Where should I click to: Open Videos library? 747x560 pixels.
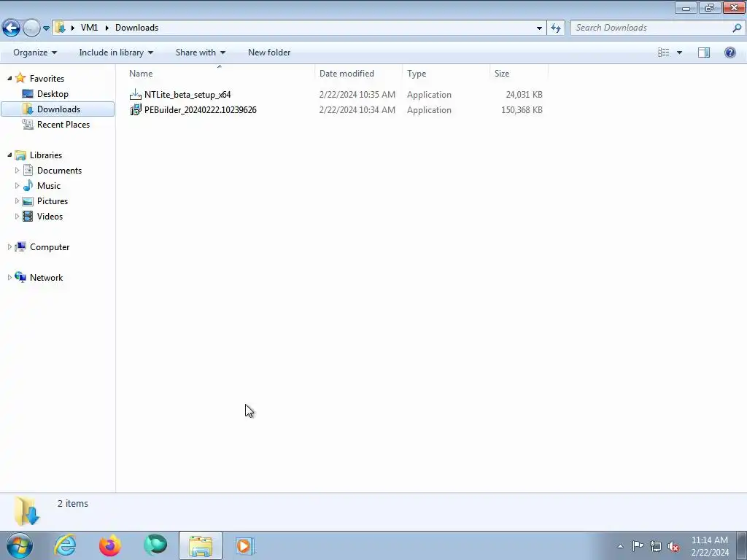(x=50, y=216)
